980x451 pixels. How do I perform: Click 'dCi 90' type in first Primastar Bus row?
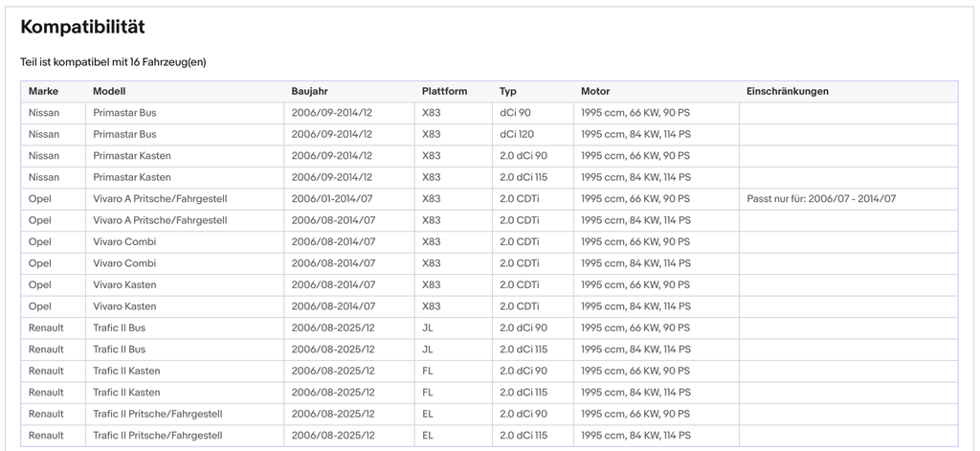515,113
